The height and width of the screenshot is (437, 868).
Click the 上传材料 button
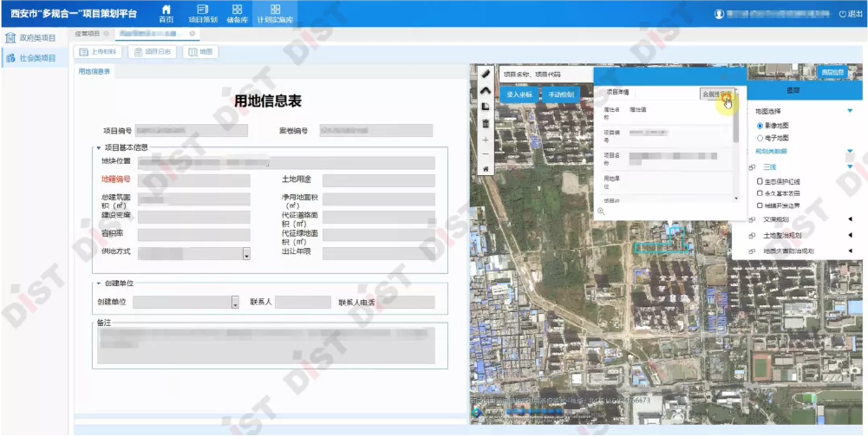click(x=98, y=52)
